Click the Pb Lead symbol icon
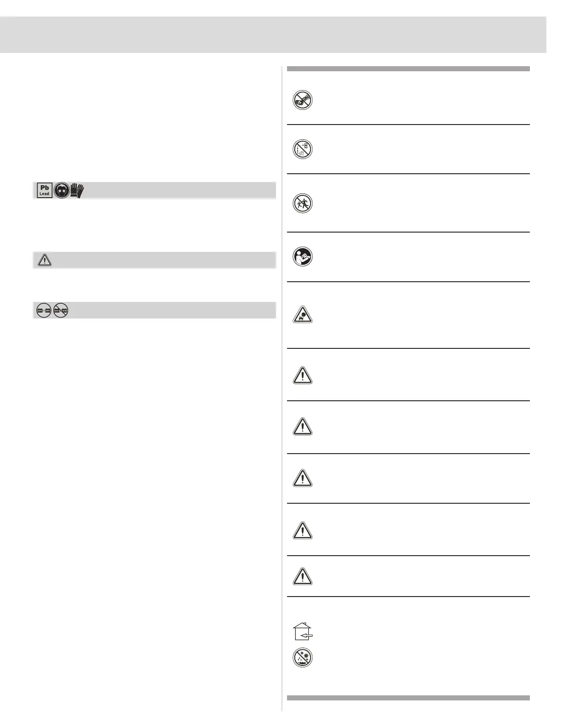563x728 pixels. point(45,191)
